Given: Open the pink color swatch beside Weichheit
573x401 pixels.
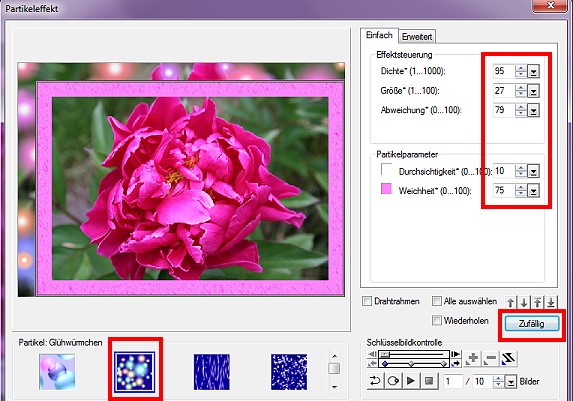Looking at the screenshot, I should tap(386, 189).
